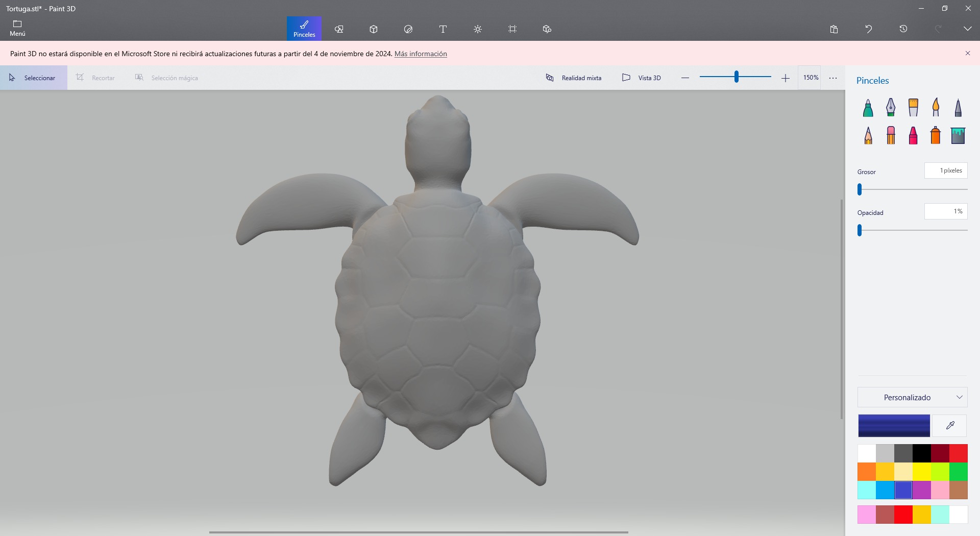The height and width of the screenshot is (536, 980).
Task: Open the Text tool
Action: click(x=443, y=29)
